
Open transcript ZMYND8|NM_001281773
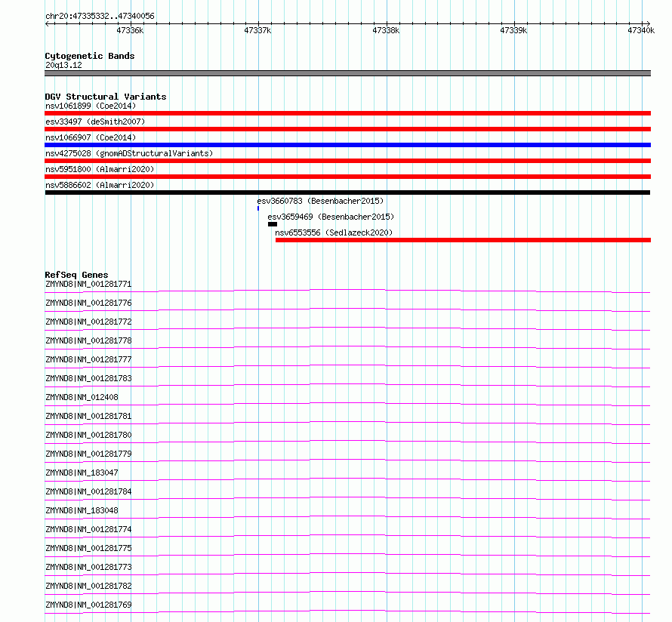tap(88, 567)
